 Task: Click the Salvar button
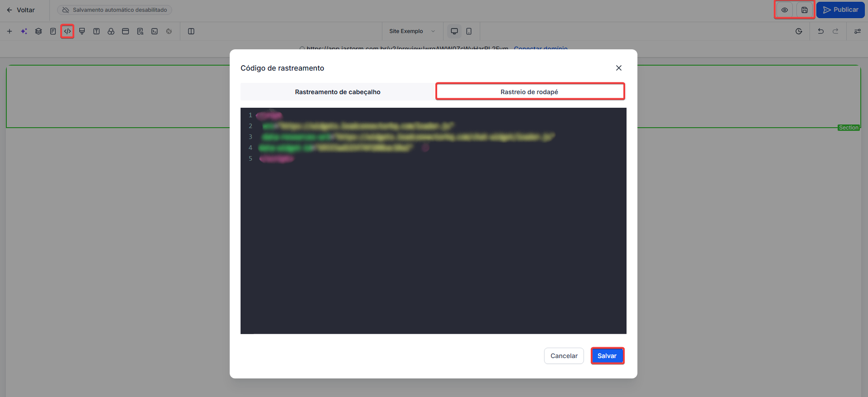(607, 356)
